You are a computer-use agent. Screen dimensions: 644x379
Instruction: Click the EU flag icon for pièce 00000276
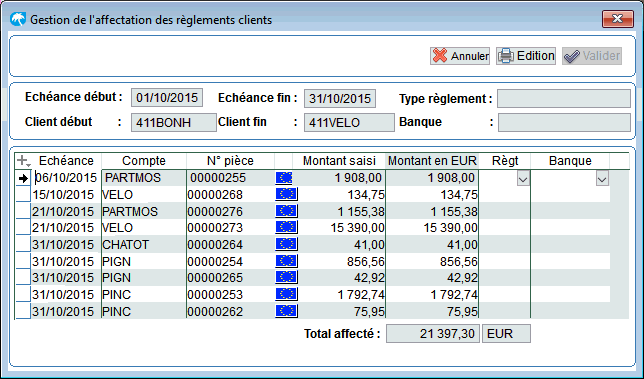coord(286,211)
